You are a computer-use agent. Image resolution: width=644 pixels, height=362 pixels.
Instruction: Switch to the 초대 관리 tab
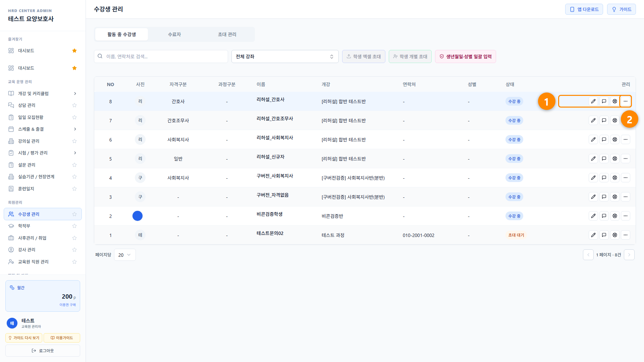(x=227, y=34)
